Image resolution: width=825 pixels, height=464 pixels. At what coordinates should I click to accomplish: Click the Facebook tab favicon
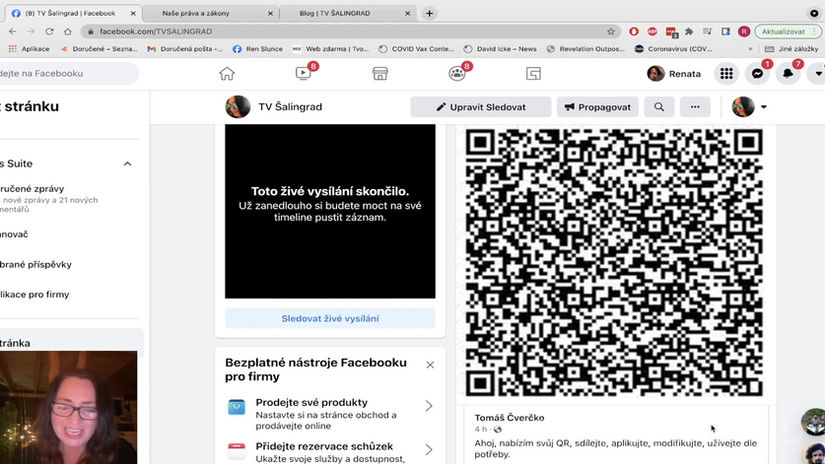(16, 13)
